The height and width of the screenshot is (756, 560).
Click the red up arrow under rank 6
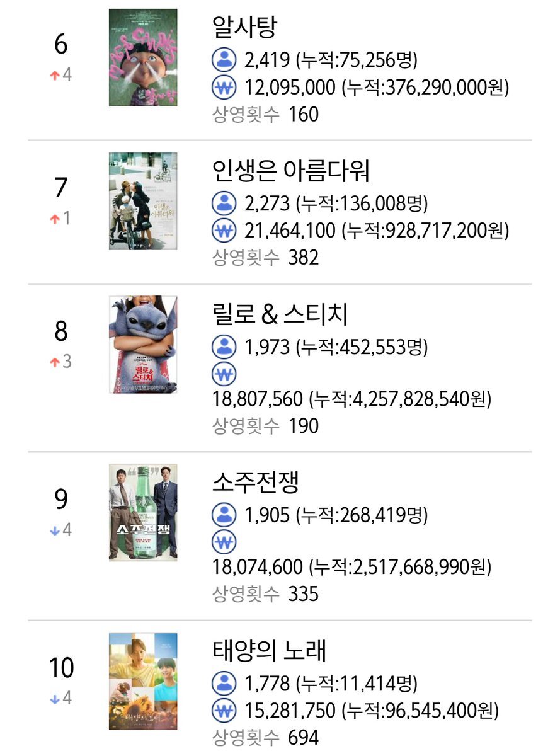(x=54, y=75)
